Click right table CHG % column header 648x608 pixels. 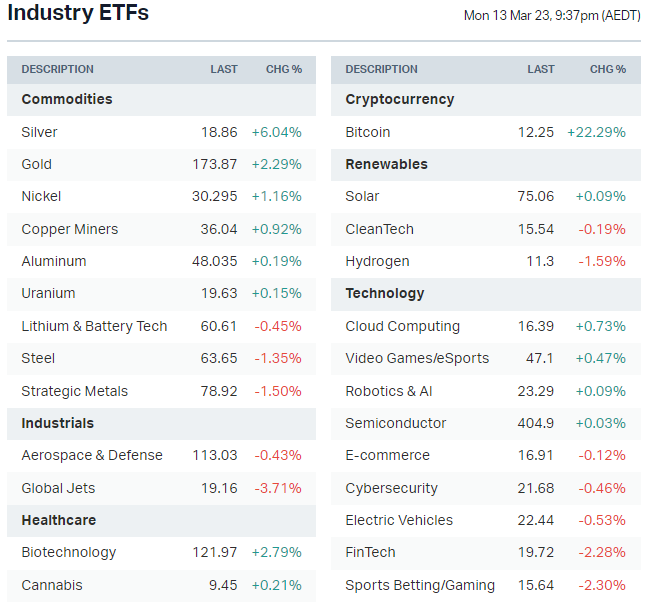click(x=608, y=69)
